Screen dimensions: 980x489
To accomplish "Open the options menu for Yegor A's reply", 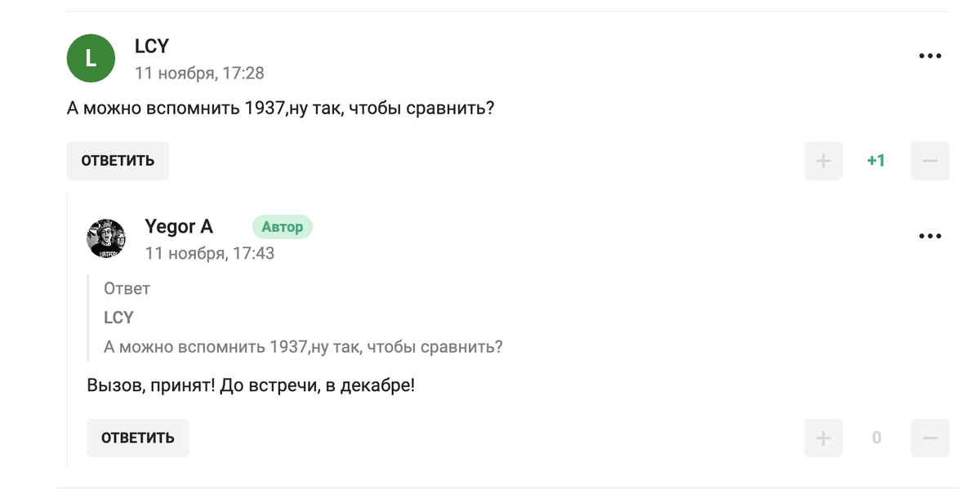I will [929, 236].
